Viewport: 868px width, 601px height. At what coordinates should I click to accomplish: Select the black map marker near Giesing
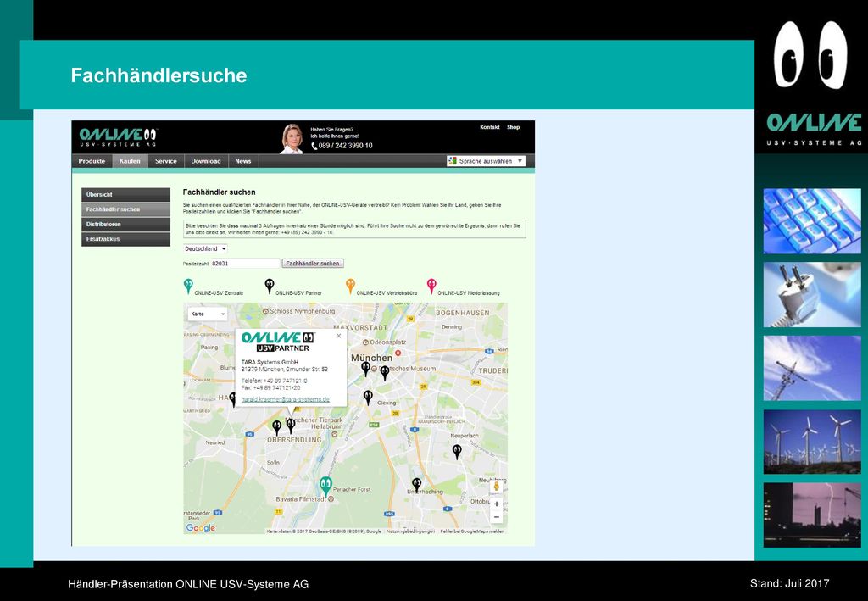368,398
